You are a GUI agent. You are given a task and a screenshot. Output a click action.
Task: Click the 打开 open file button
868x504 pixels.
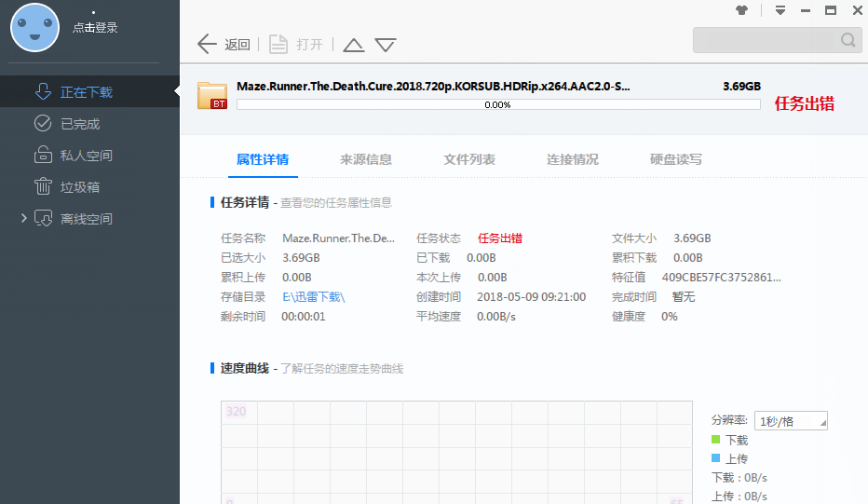[x=296, y=44]
